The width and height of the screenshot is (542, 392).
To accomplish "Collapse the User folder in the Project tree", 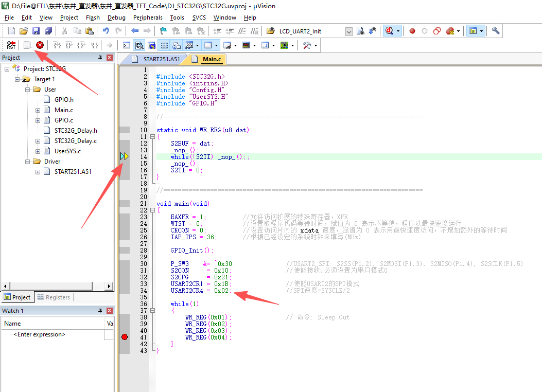I will click(27, 89).
